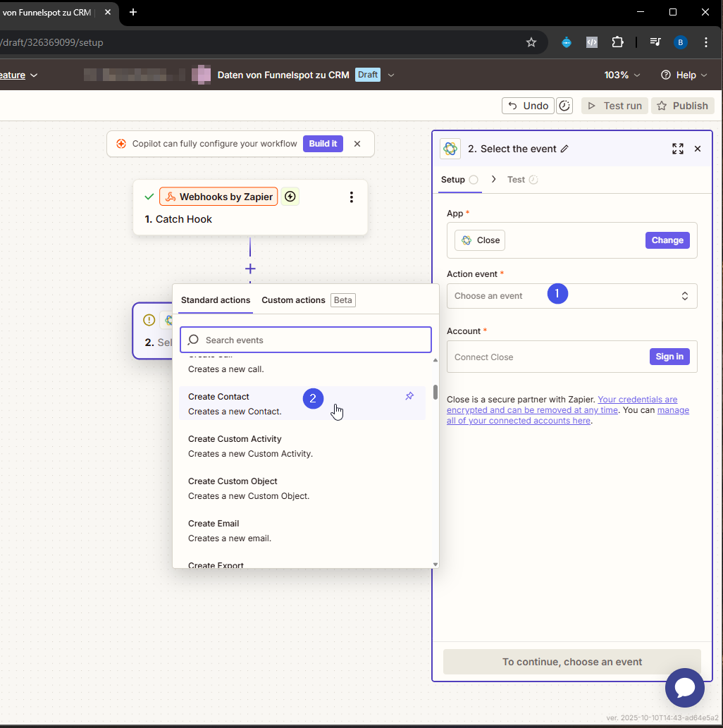Image resolution: width=723 pixels, height=728 pixels.
Task: Select Create Custom Object action
Action: (x=302, y=488)
